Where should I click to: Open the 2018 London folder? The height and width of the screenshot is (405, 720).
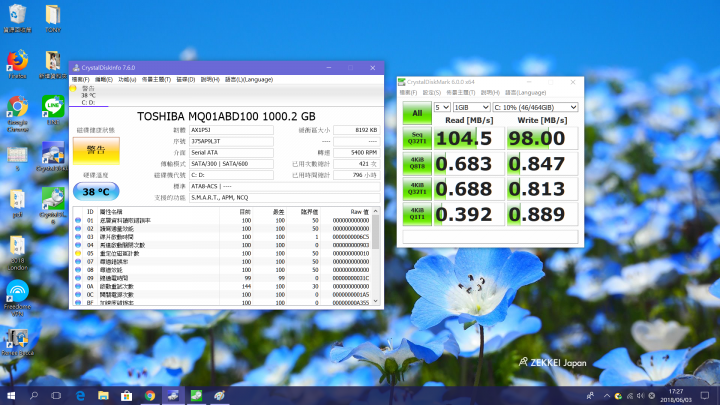pyautogui.click(x=17, y=253)
